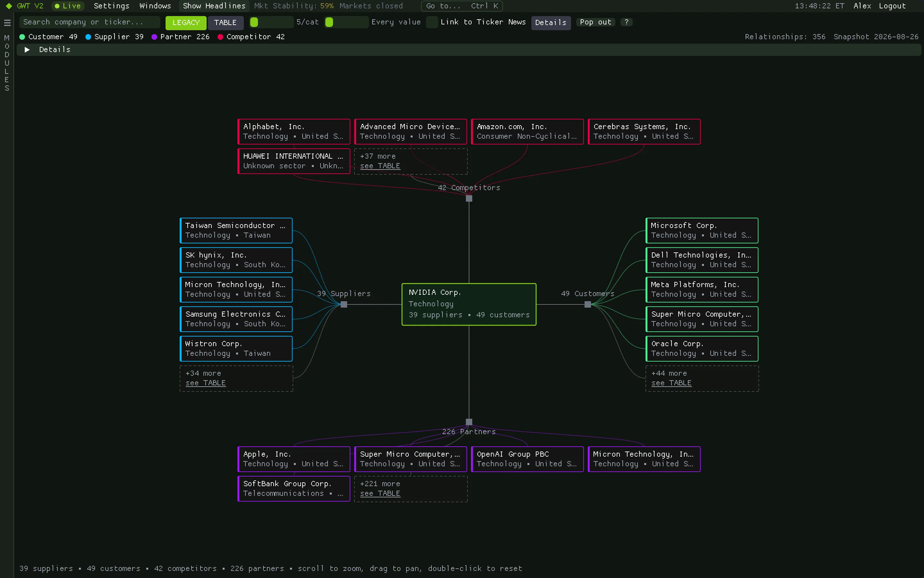This screenshot has width=924, height=578.
Task: Select the Oracle Corp. customer card
Action: (702, 349)
